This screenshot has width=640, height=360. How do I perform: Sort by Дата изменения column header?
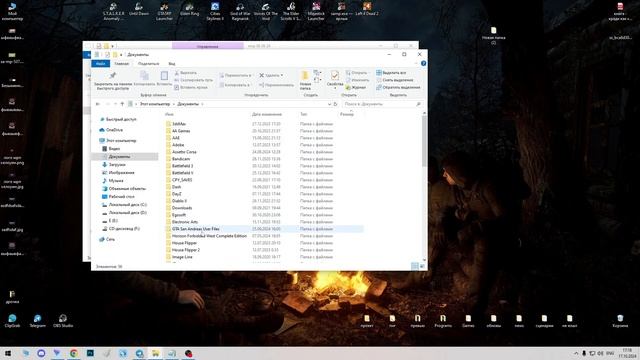(267, 114)
